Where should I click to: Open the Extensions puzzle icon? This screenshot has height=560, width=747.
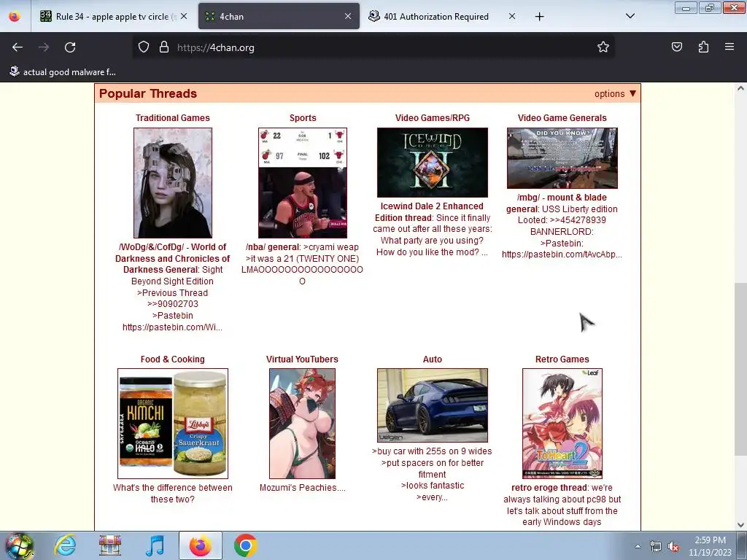tap(703, 47)
